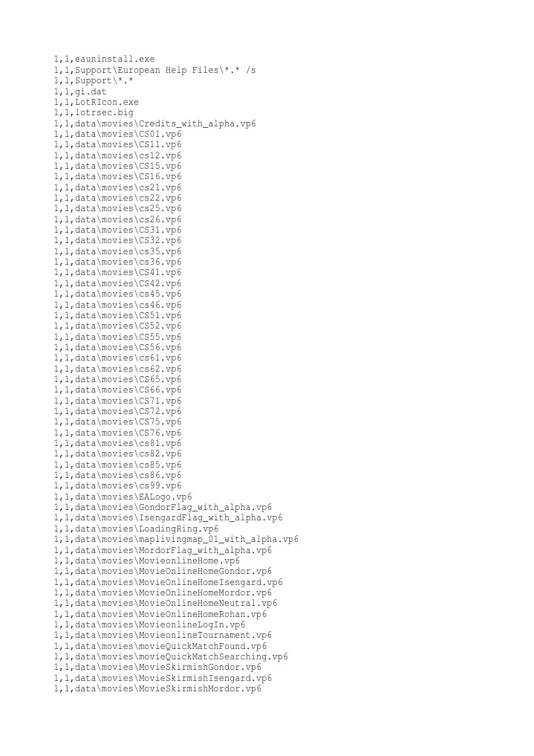Click movieQuickMatchSearching.vp6 text
The height and width of the screenshot is (756, 534).
click(x=213, y=656)
